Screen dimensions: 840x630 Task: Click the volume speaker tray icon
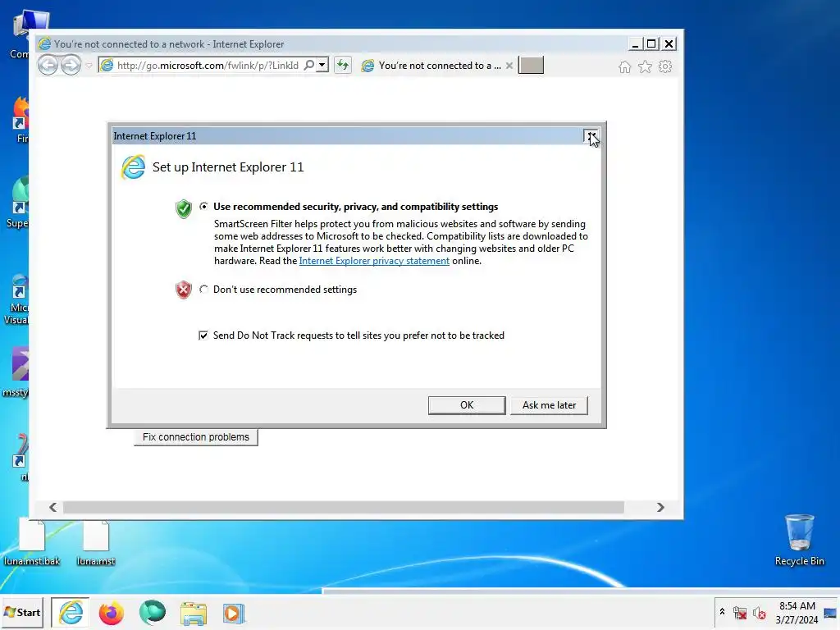pyautogui.click(x=759, y=613)
